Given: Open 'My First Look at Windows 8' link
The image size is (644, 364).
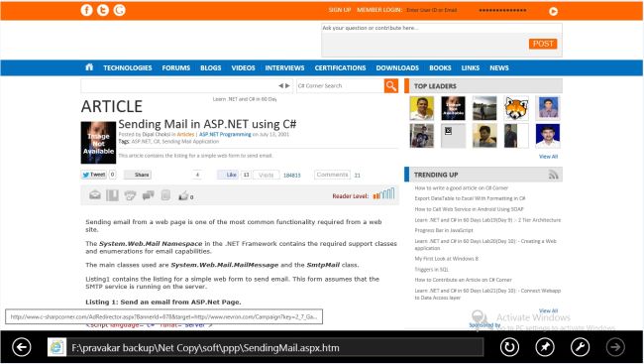Looking at the screenshot, I should [x=447, y=259].
